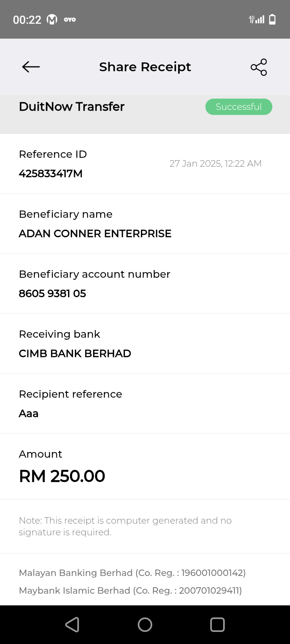Tap the date 27 Jan 2025 timestamp
Viewport: 290px width, 644px height.
click(x=215, y=163)
